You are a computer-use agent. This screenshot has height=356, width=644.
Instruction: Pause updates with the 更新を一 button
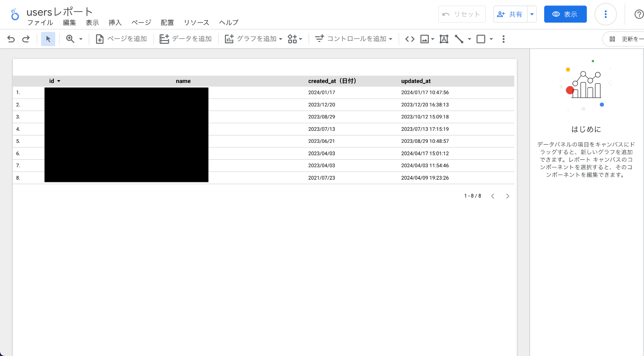pos(623,39)
